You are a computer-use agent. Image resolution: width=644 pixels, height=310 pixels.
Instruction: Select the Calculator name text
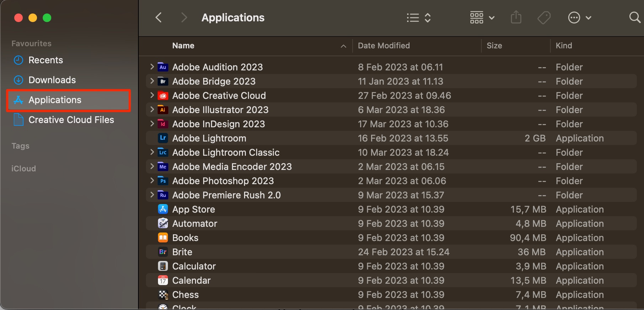point(194,266)
